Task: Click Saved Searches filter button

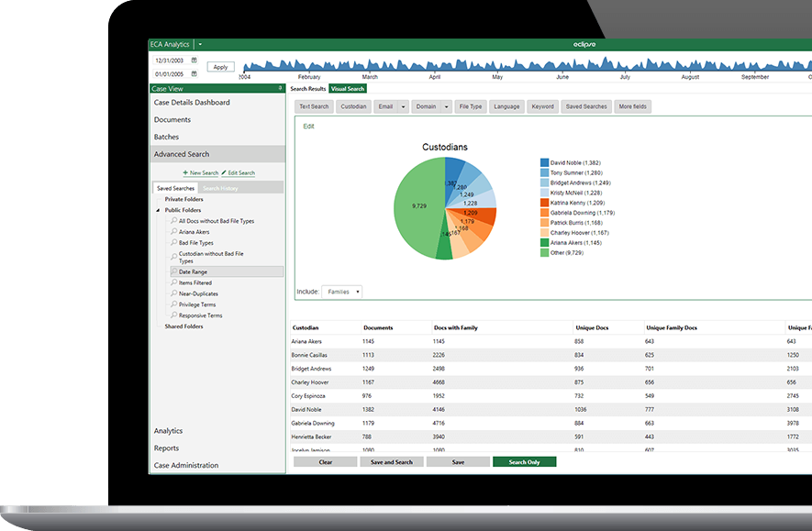Action: [x=586, y=106]
